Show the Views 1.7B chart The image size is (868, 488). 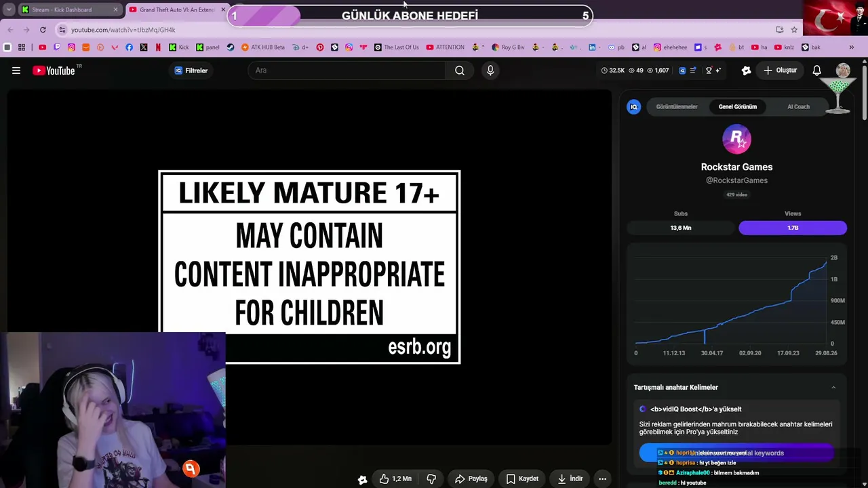point(793,228)
